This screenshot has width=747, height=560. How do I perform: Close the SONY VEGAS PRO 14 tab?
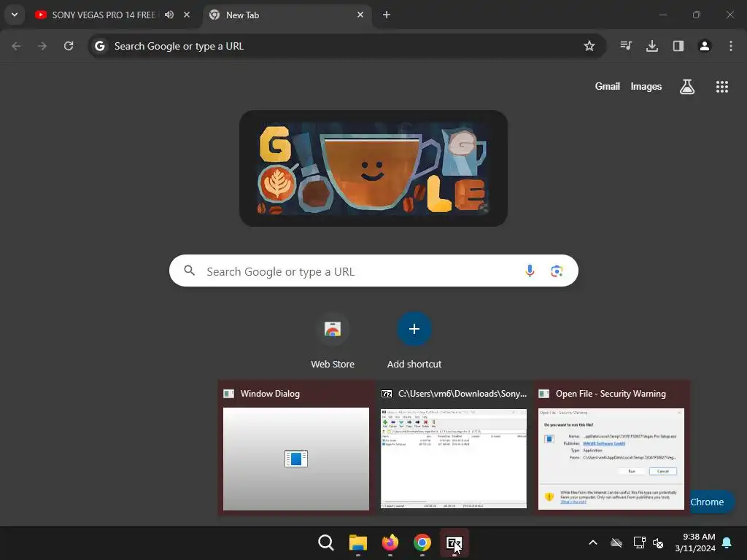click(187, 15)
